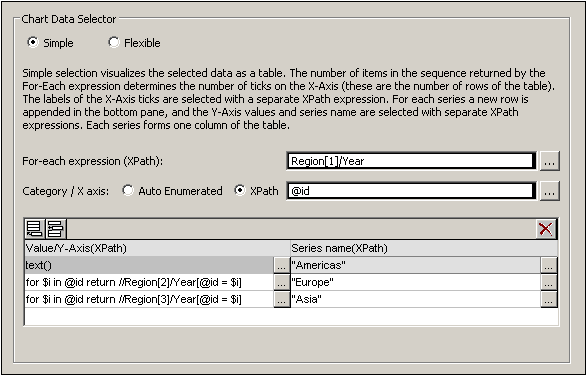
Task: Open XPath editor for Category X axis
Action: tap(550, 191)
